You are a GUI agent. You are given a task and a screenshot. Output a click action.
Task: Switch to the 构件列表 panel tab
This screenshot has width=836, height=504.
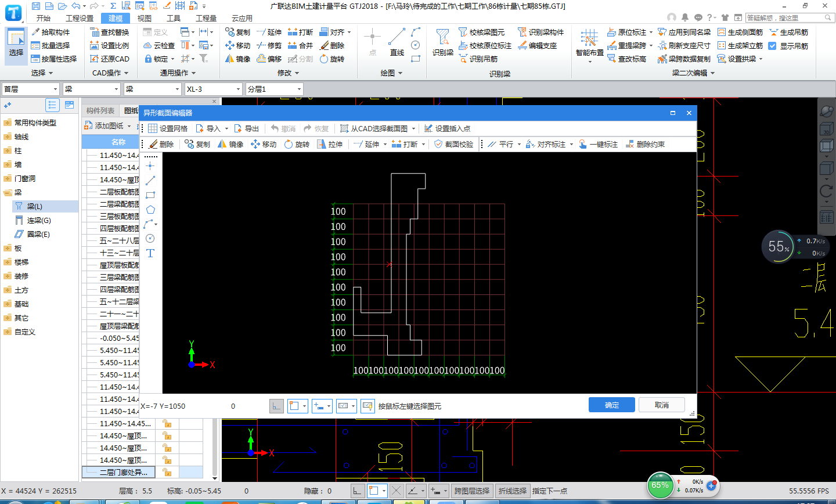pos(100,111)
